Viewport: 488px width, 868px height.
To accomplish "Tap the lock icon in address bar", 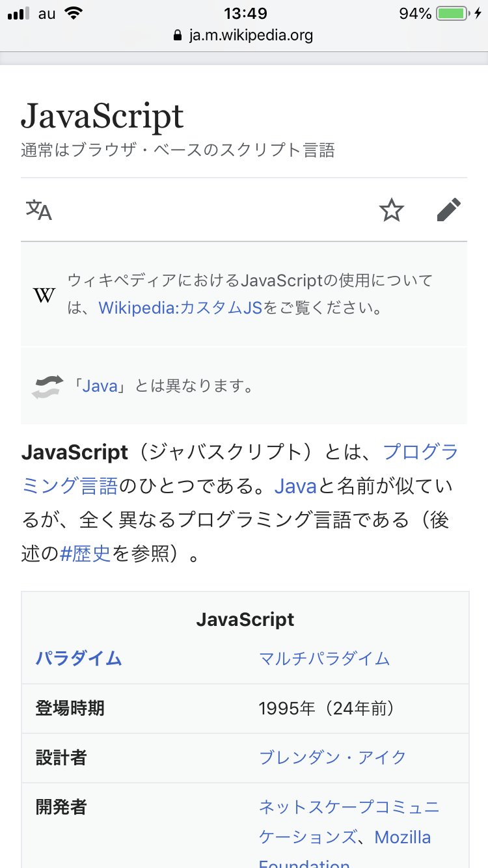I will coord(178,35).
